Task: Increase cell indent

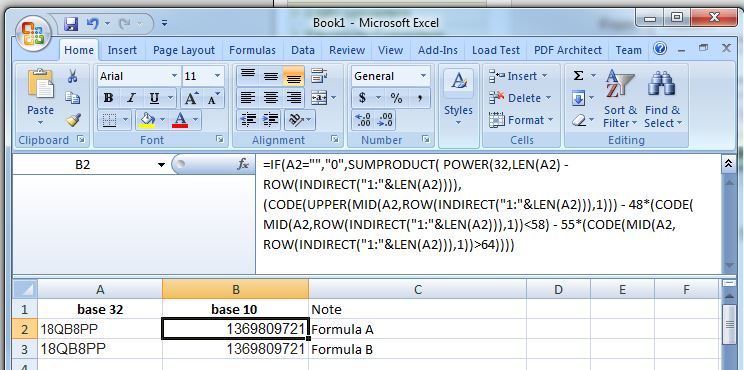Action: click(270, 120)
